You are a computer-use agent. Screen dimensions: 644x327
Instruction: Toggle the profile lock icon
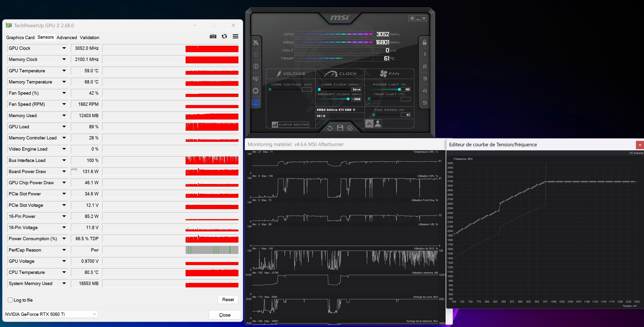point(425,42)
